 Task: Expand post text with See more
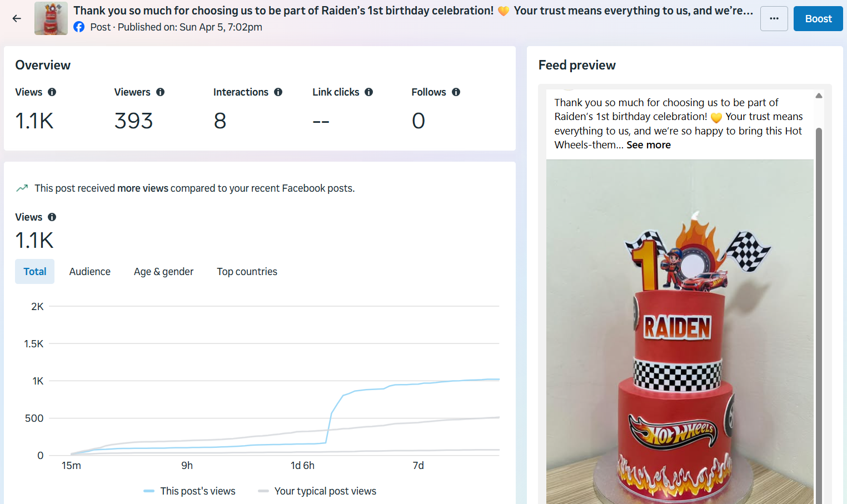pyautogui.click(x=649, y=145)
